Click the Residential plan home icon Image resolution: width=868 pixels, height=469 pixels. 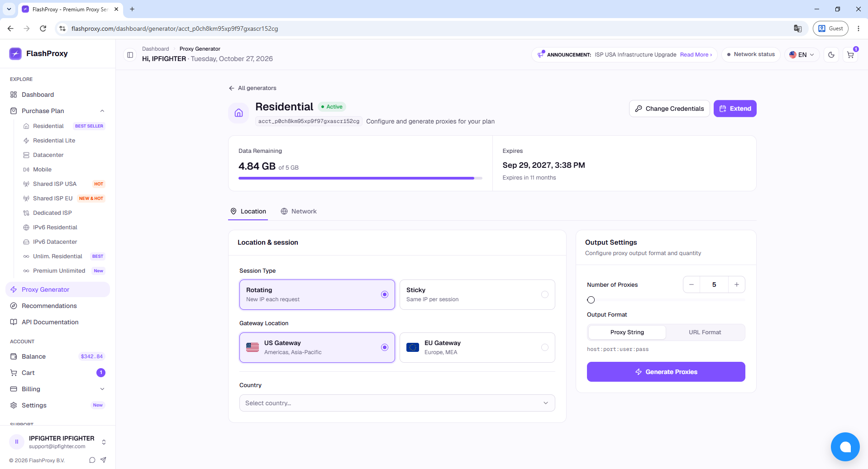point(238,113)
